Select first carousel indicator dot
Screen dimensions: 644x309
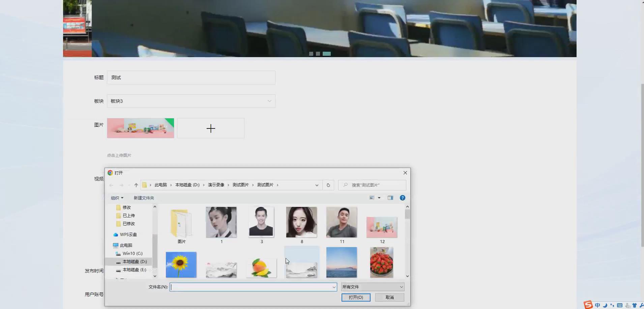(311, 54)
